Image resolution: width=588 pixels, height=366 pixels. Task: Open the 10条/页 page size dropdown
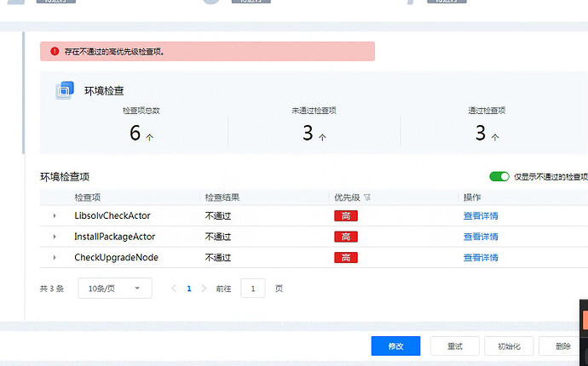114,289
